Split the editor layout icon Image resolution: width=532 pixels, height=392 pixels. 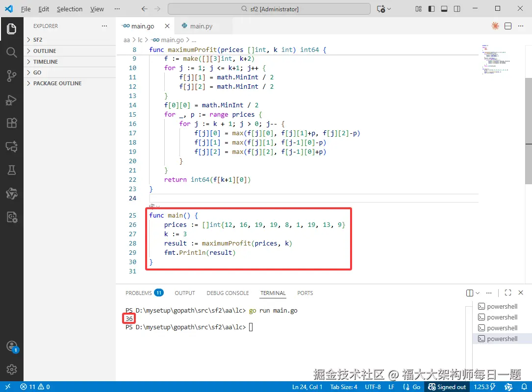508,26
